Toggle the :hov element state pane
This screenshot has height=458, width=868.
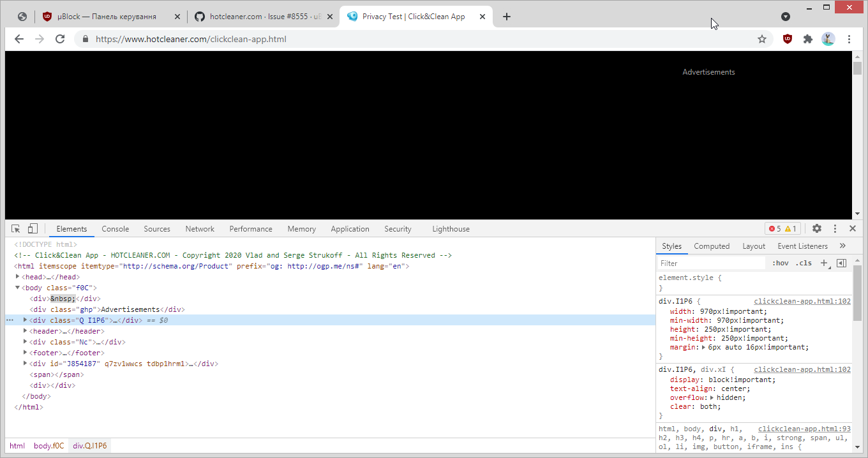(780, 262)
